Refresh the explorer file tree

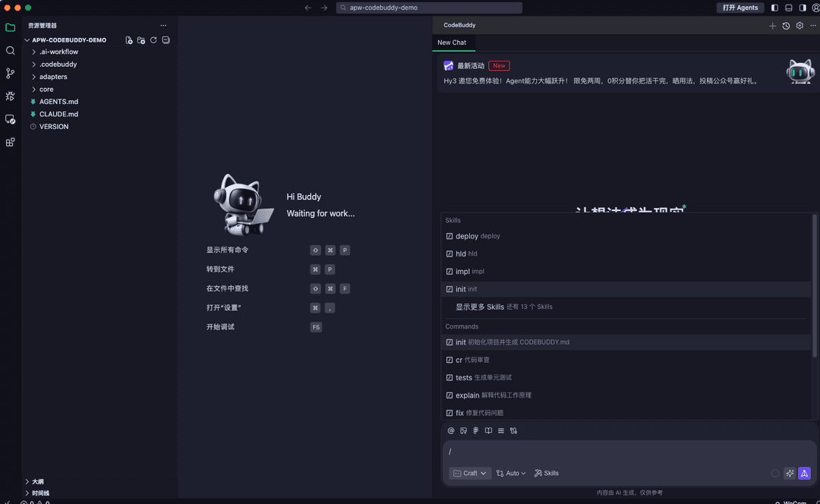coord(153,40)
